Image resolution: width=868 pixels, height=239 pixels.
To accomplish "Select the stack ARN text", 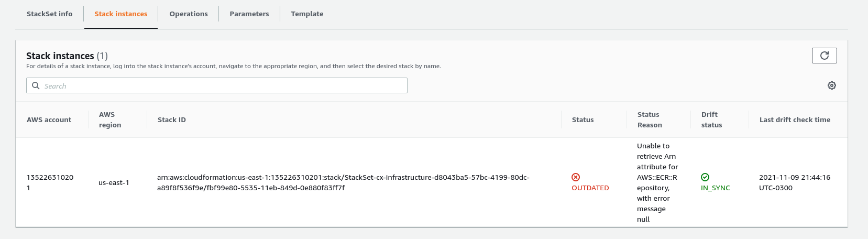I will (343, 182).
